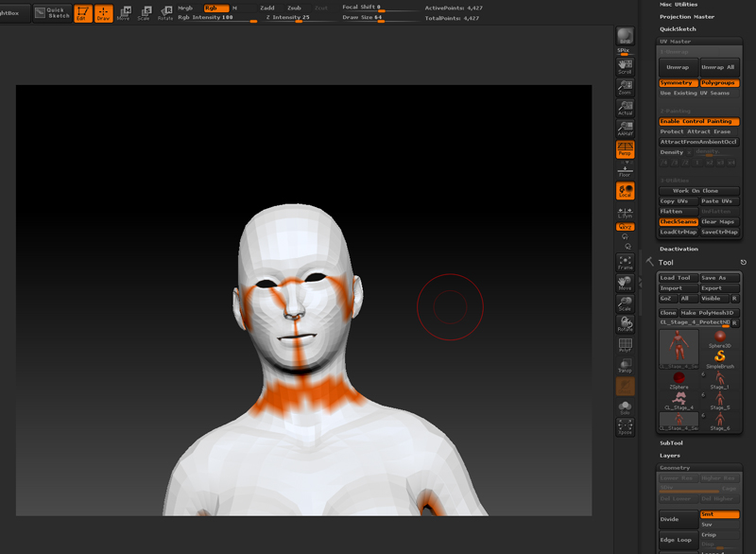Click the Zoom canvas icon
Image resolution: width=756 pixels, height=554 pixels.
click(625, 86)
